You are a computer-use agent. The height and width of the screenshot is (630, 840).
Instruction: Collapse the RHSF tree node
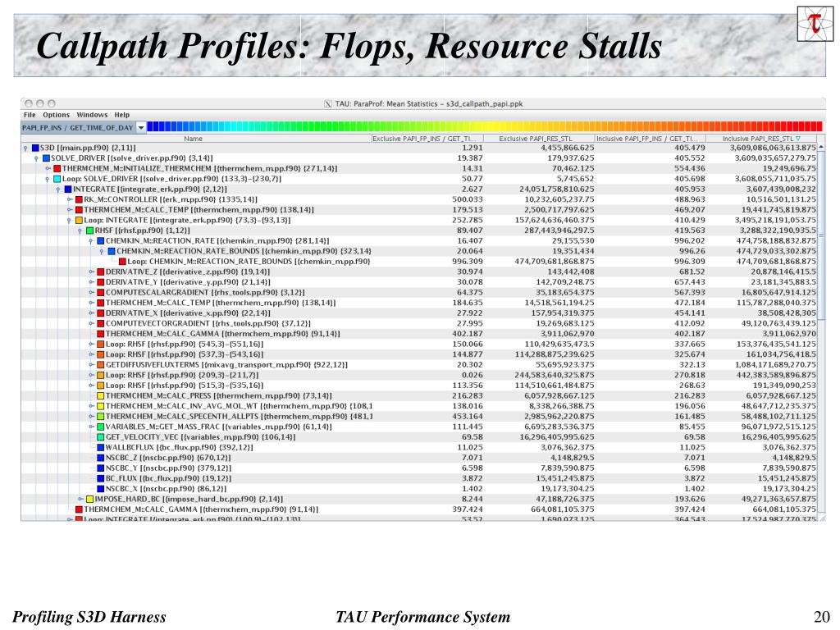pos(80,231)
